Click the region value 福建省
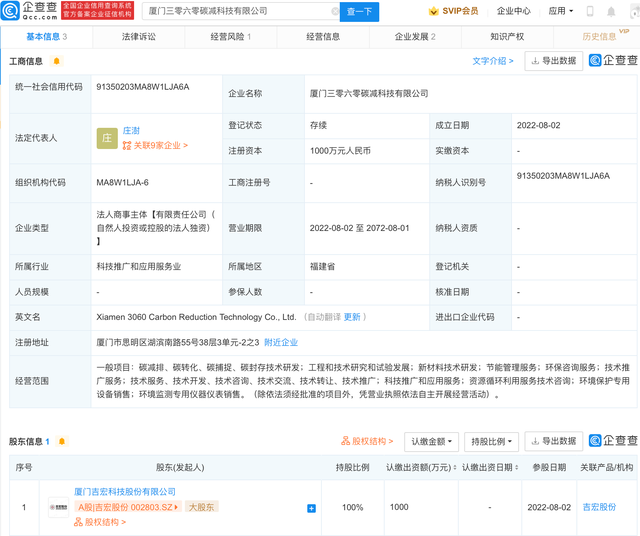This screenshot has width=640, height=536. click(322, 267)
